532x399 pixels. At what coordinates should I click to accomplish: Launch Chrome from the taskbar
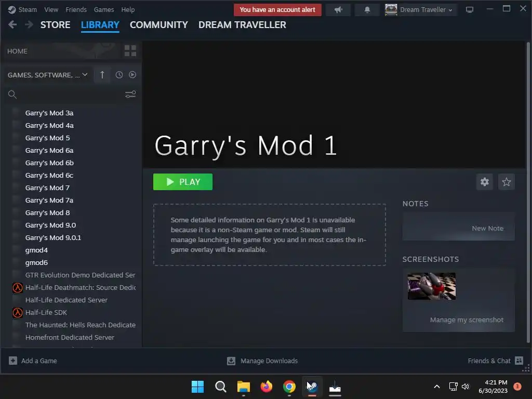[289, 387]
